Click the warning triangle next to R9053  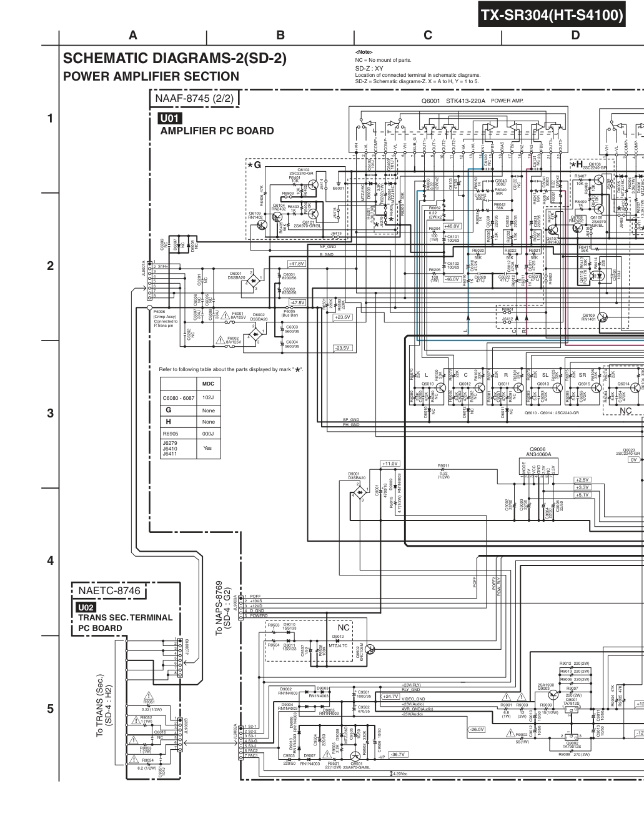133,742
